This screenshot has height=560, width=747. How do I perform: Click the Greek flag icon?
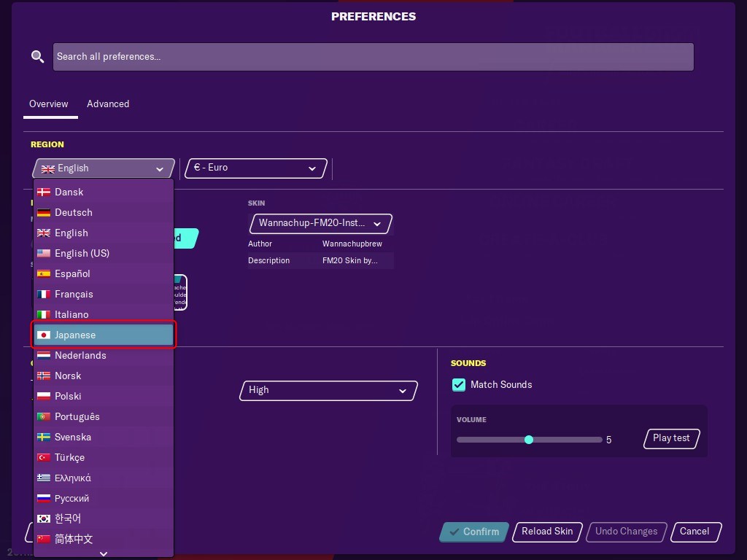pyautogui.click(x=43, y=478)
